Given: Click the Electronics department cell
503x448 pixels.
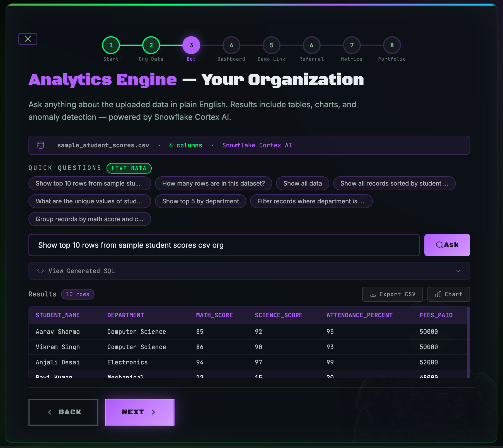Looking at the screenshot, I should click(127, 362).
